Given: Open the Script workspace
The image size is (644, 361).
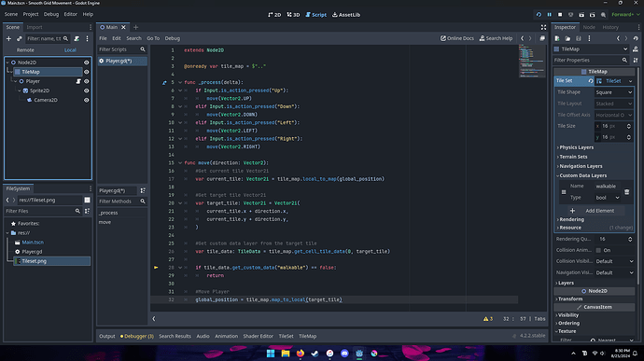Looking at the screenshot, I should [315, 14].
